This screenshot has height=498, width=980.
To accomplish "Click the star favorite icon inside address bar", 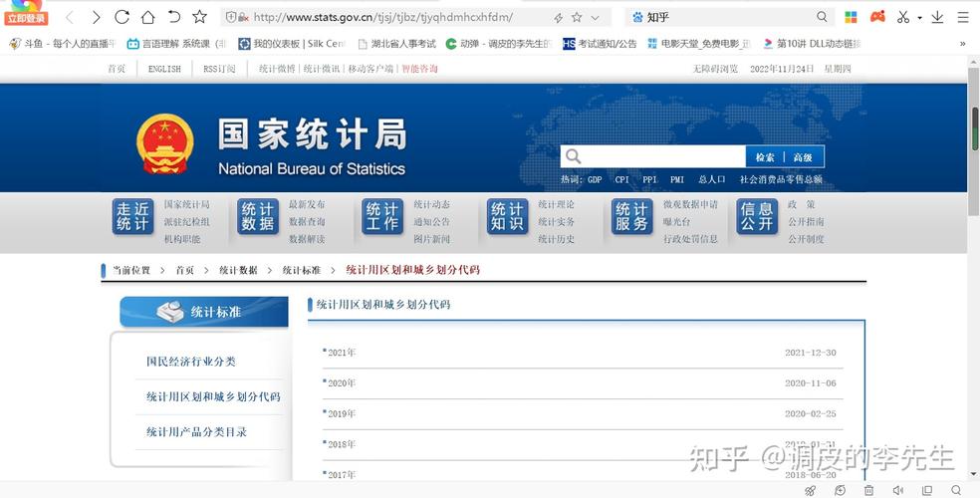I will tap(577, 17).
